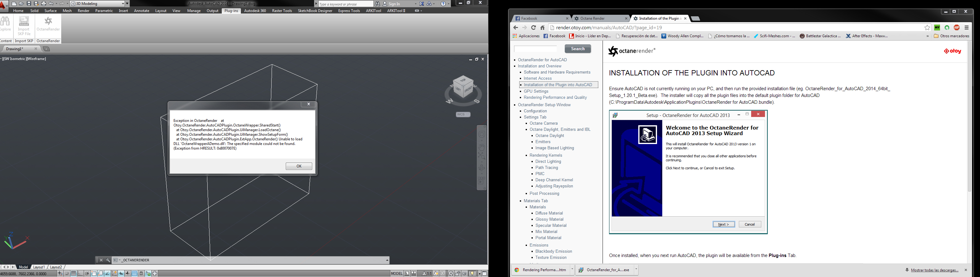Click the command line customize wrench icon

(x=108, y=260)
